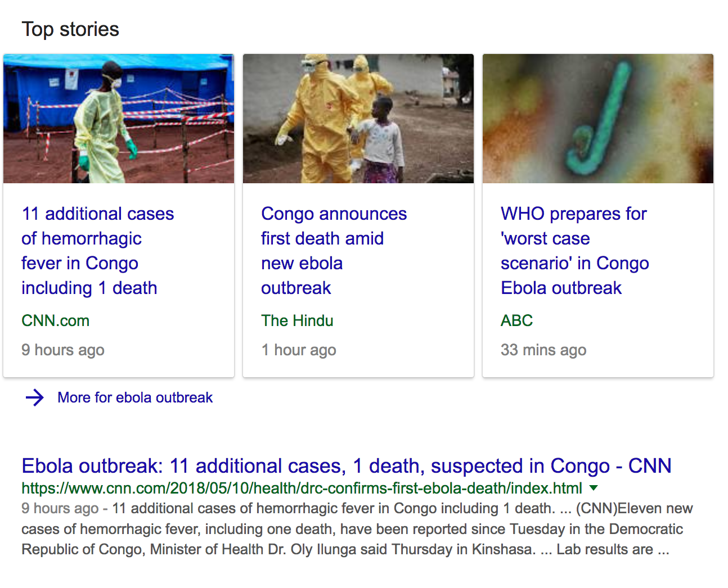Click the CNN.com source label in first card
Image resolution: width=728 pixels, height=588 pixels.
55,320
